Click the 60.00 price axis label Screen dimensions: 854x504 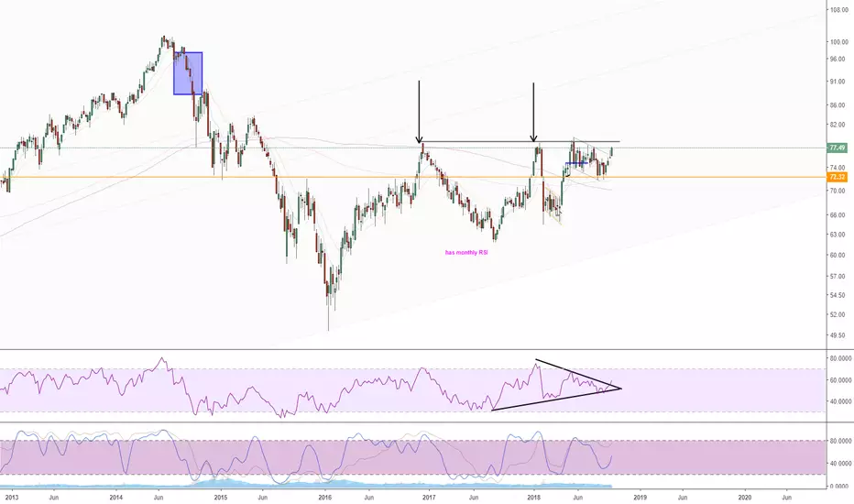[x=838, y=255]
